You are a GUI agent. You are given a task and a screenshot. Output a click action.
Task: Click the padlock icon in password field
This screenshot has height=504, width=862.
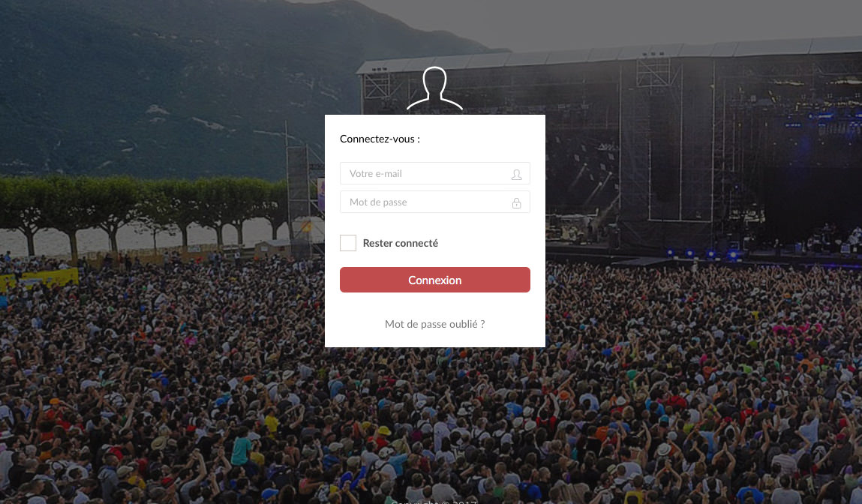tap(516, 202)
